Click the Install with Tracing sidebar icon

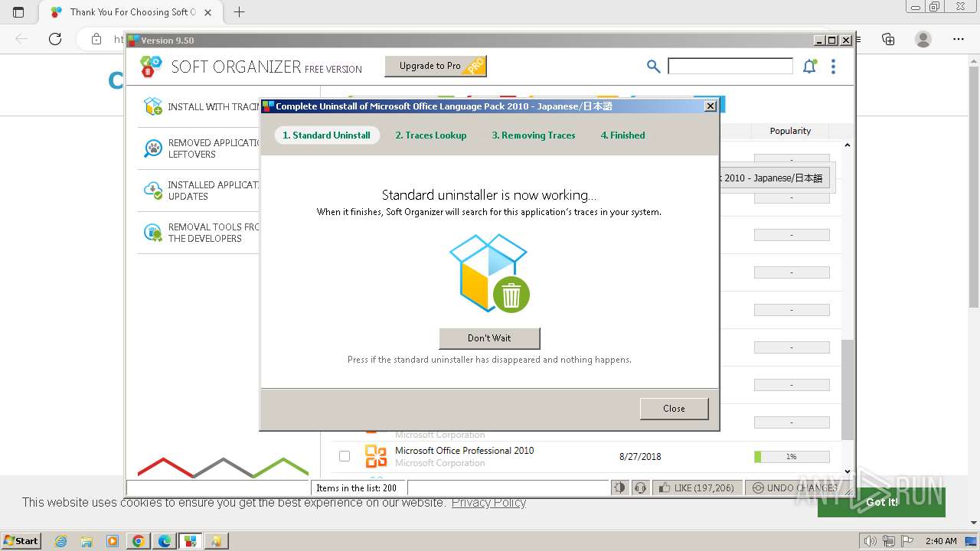[153, 106]
